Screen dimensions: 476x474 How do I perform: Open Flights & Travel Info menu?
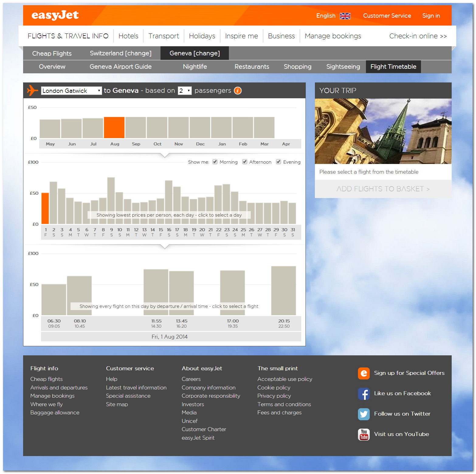(x=68, y=36)
